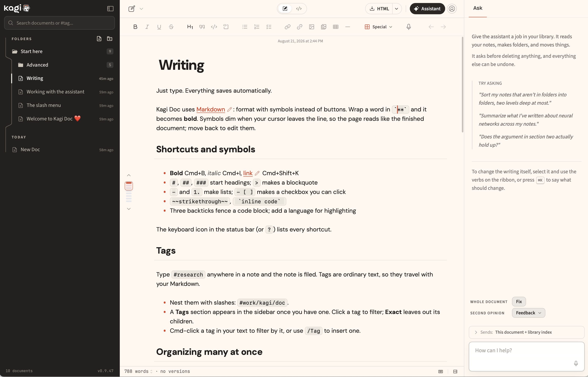
Task: Insert a blockquote
Action: (x=202, y=27)
